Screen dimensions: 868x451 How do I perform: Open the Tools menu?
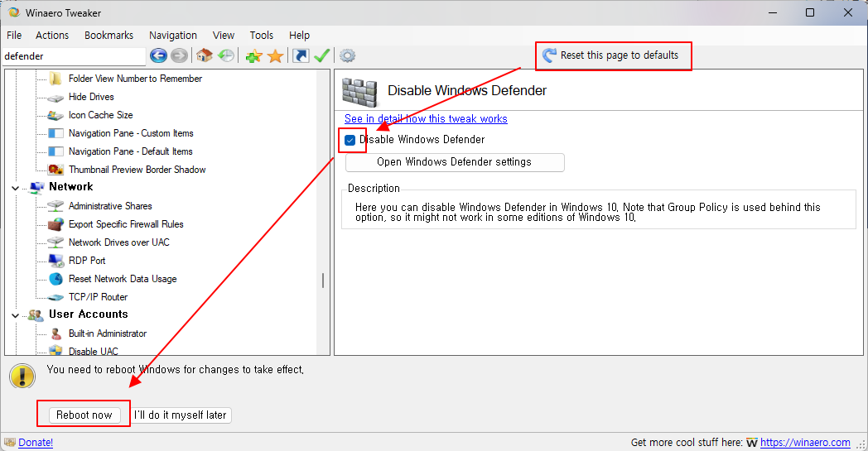pyautogui.click(x=261, y=36)
